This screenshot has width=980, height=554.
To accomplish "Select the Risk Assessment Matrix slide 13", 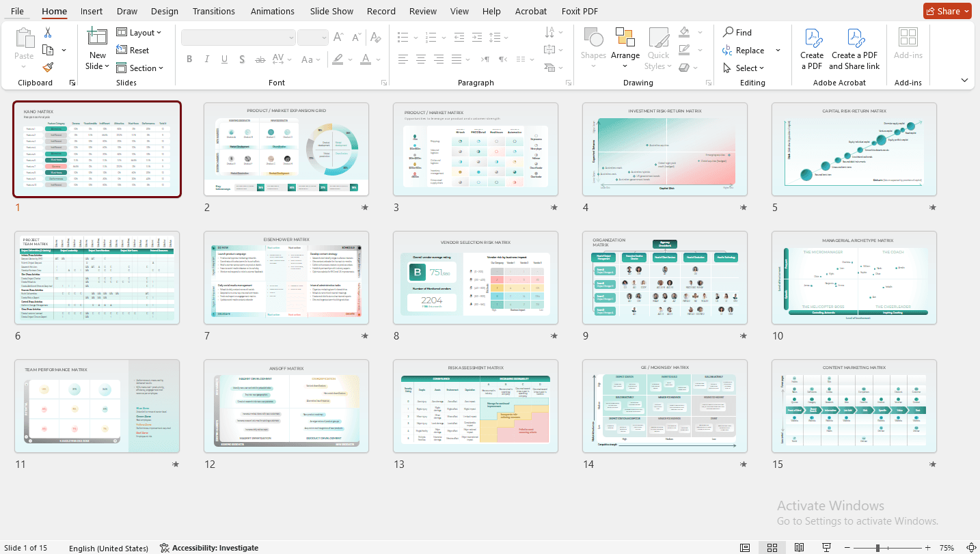I will [476, 406].
